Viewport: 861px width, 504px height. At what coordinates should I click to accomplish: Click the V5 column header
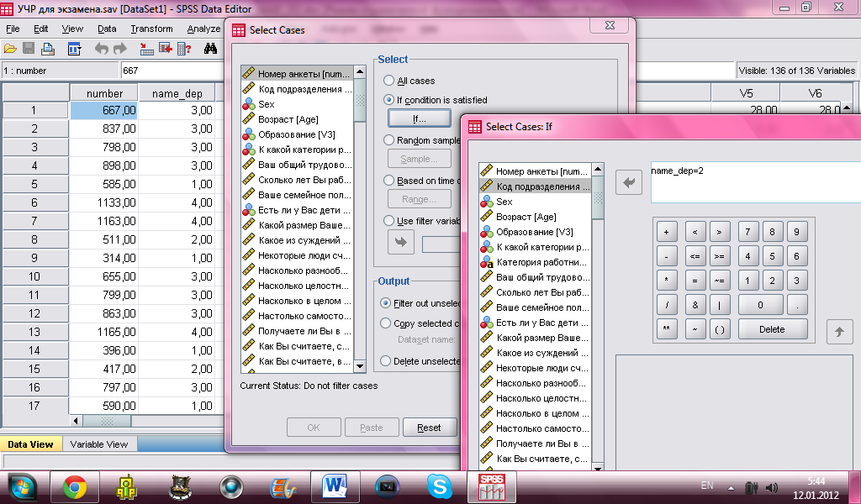click(x=746, y=93)
